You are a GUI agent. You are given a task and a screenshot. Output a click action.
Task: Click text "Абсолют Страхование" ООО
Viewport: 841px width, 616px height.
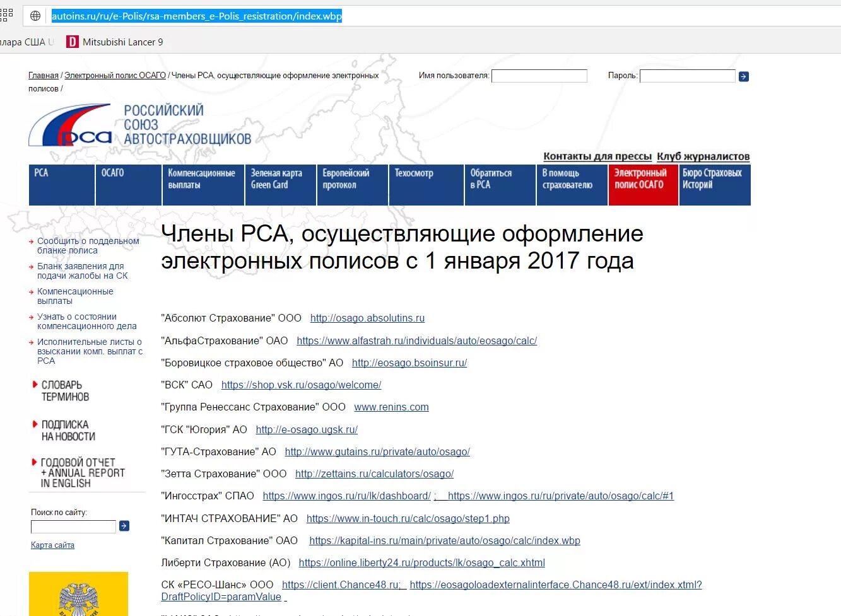231,318
